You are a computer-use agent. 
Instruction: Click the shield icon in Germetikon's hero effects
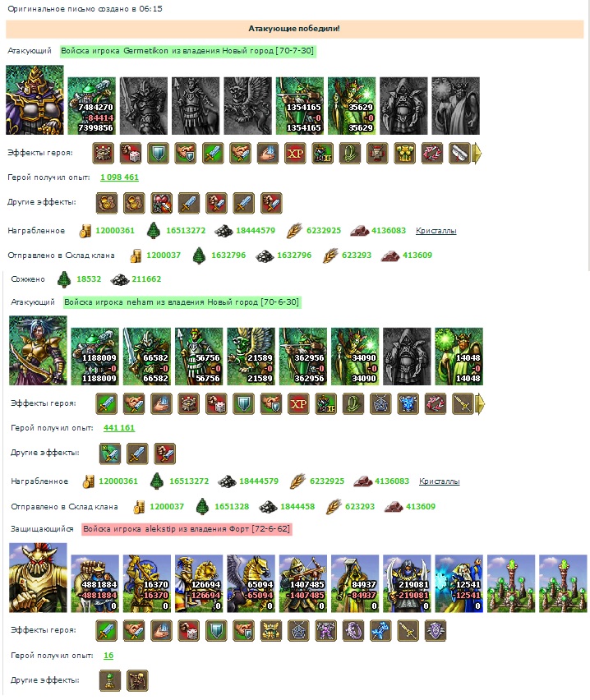point(158,154)
